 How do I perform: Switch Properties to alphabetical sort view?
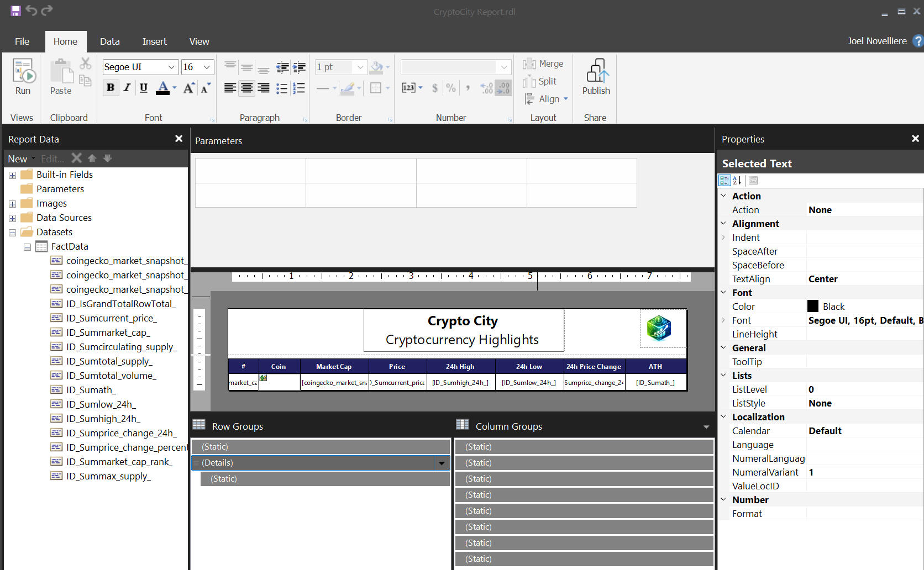pyautogui.click(x=737, y=181)
